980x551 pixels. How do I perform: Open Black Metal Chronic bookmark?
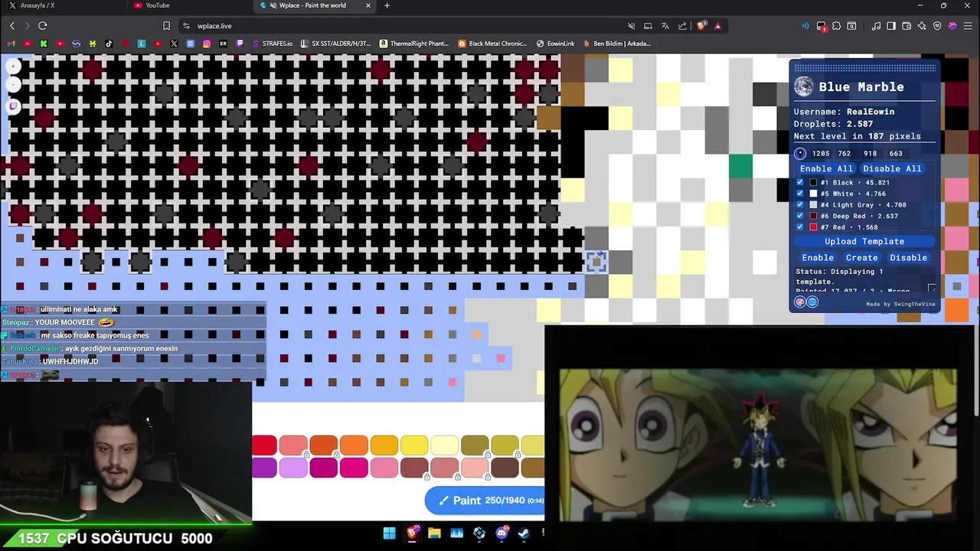(x=493, y=44)
